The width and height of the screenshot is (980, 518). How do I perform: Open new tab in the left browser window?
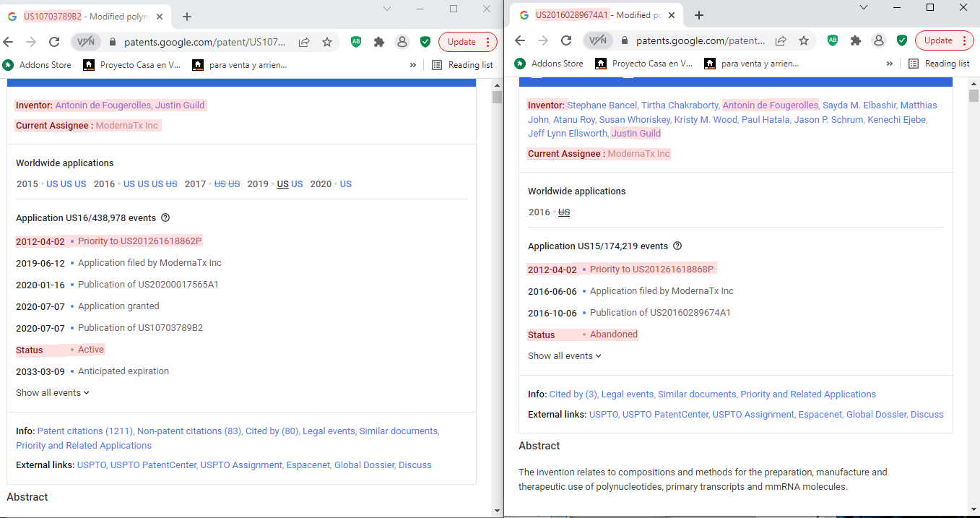[187, 16]
